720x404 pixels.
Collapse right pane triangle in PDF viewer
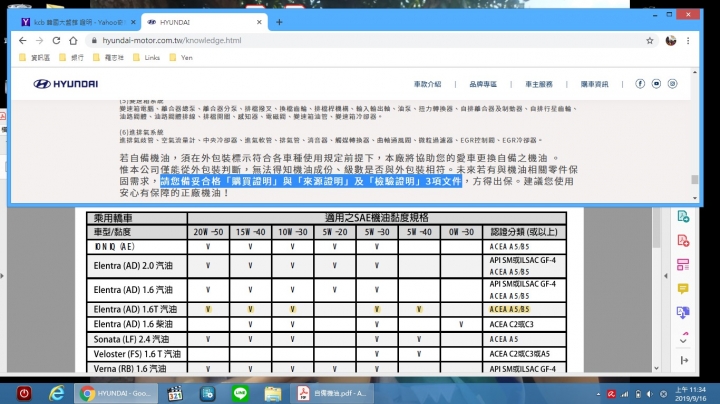tap(666, 276)
